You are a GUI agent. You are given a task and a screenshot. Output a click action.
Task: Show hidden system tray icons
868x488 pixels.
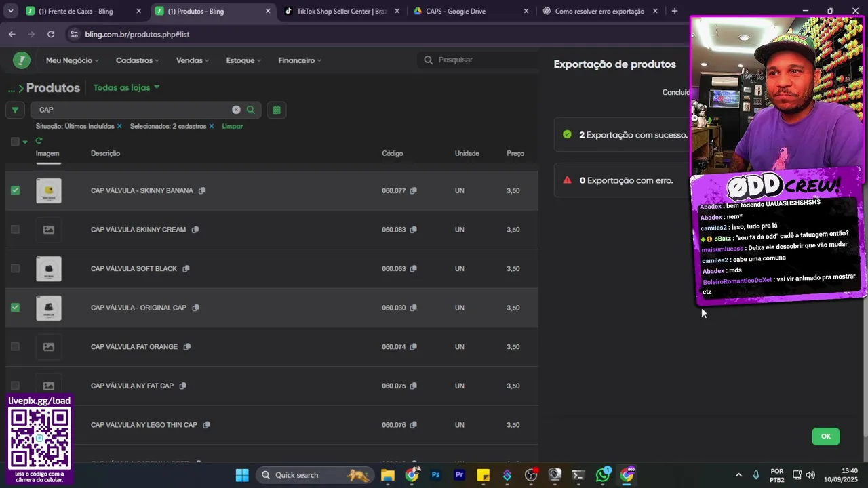pyautogui.click(x=738, y=475)
